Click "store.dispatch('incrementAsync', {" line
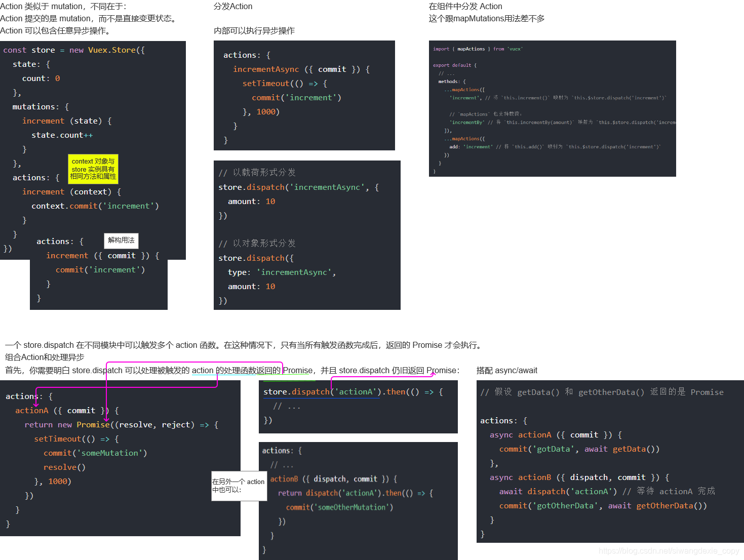 point(299,187)
